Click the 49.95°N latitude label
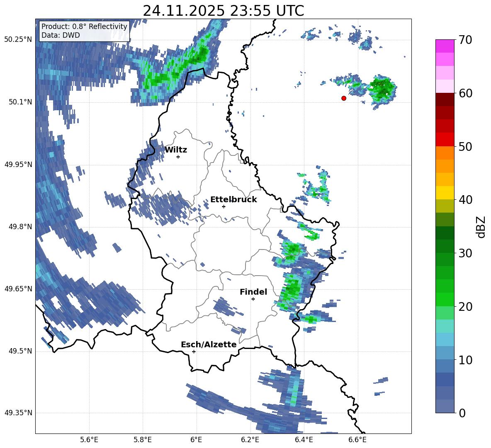491x448 pixels. click(x=18, y=165)
